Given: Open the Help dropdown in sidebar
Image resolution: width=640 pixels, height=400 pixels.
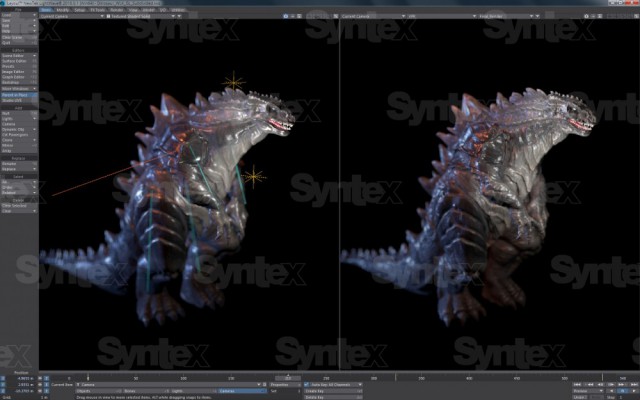Looking at the screenshot, I should tap(19, 31).
